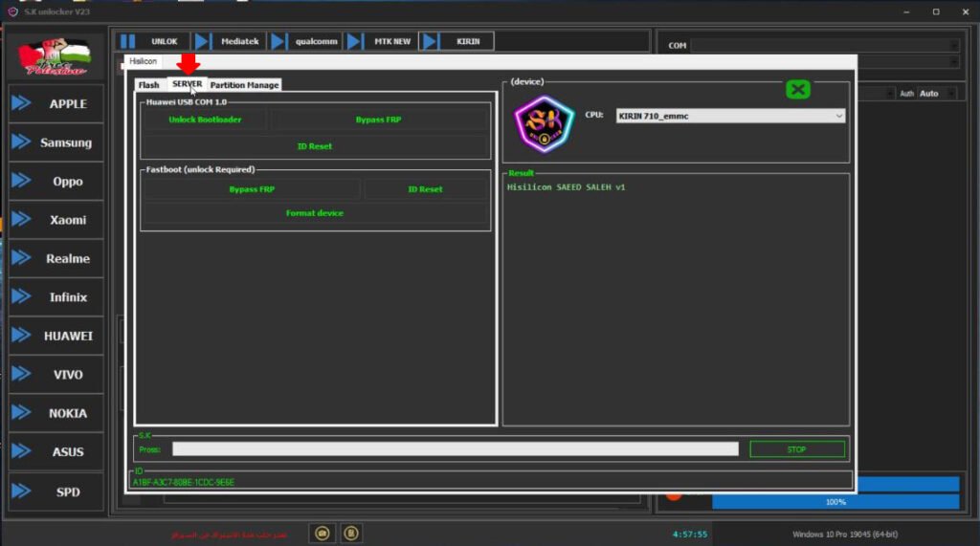Click the right round icon in bottom bar

point(351,533)
